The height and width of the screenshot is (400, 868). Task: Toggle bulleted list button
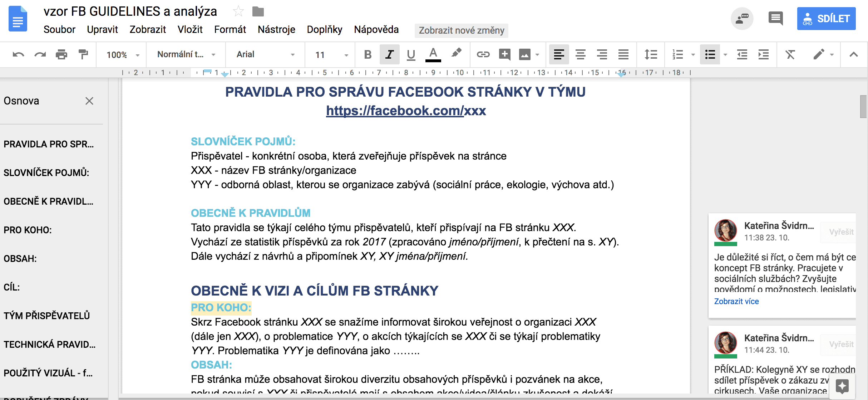point(710,54)
